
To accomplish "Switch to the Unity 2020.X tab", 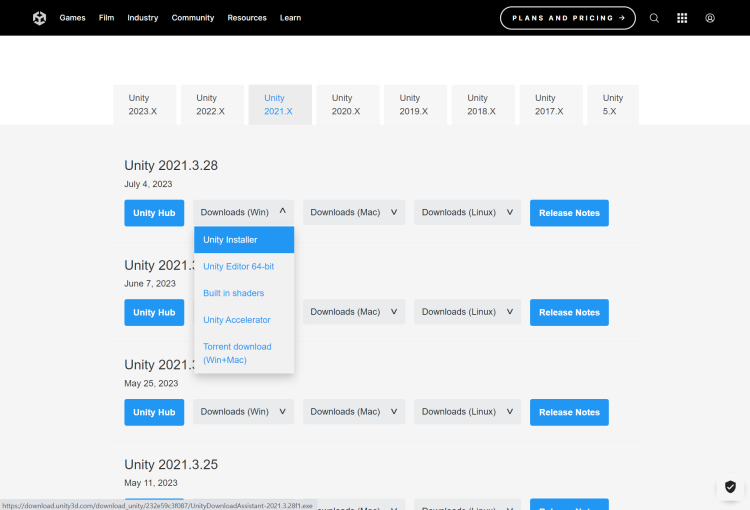I will pos(348,105).
